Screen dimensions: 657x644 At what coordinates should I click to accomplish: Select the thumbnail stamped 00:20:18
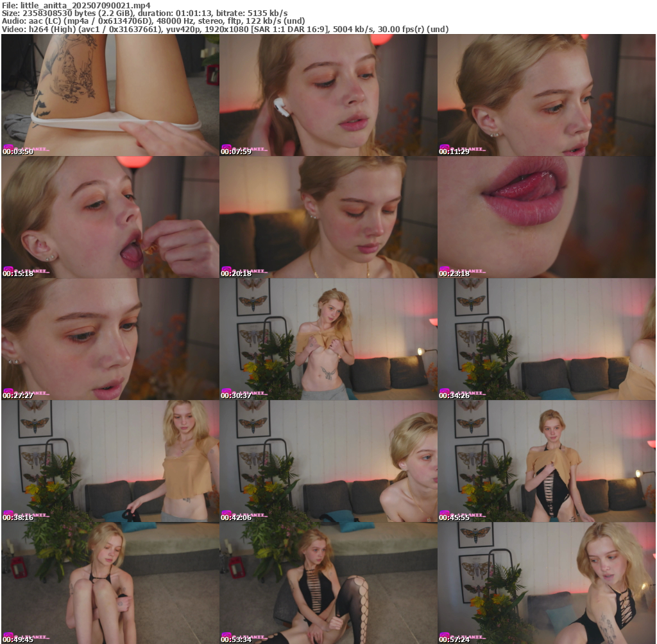(x=328, y=217)
